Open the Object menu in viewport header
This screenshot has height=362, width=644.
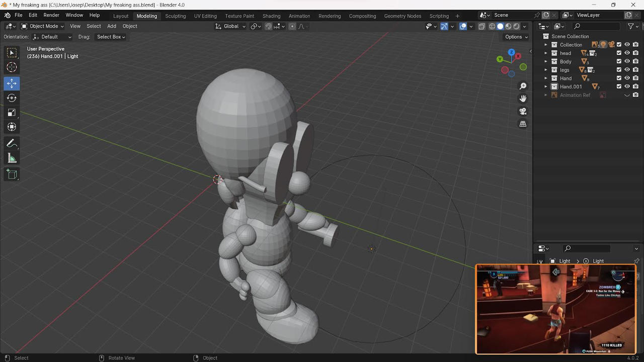pyautogui.click(x=130, y=26)
